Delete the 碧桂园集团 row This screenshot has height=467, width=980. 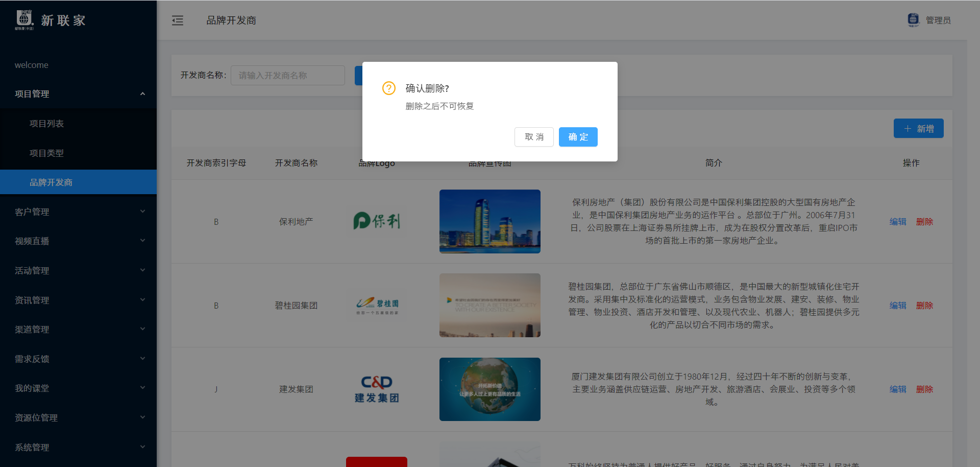(924, 306)
